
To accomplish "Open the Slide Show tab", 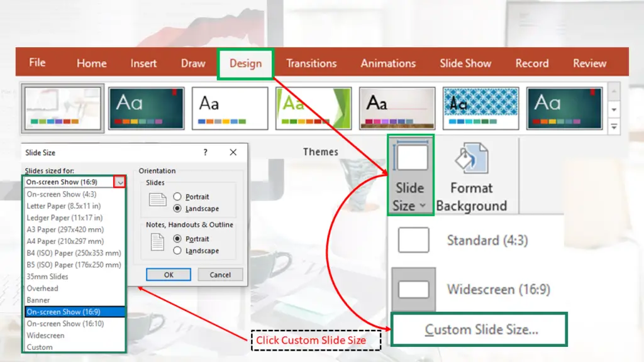I will point(465,63).
